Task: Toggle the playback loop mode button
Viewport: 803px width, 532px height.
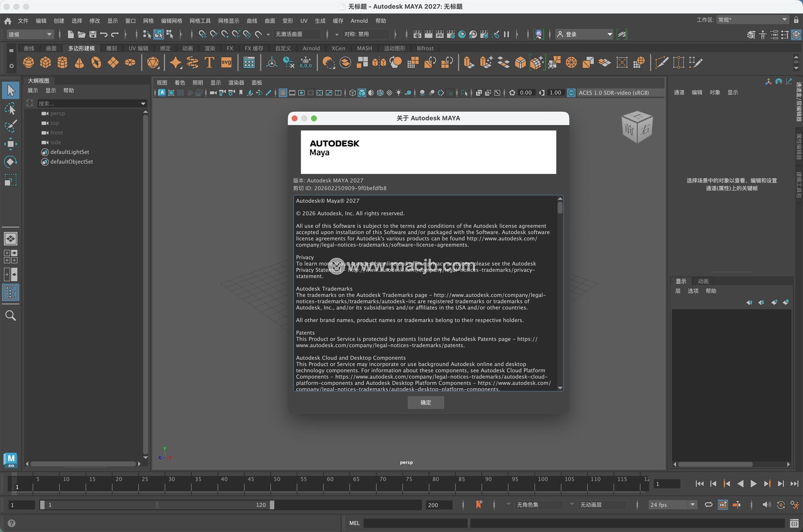Action: [708, 505]
